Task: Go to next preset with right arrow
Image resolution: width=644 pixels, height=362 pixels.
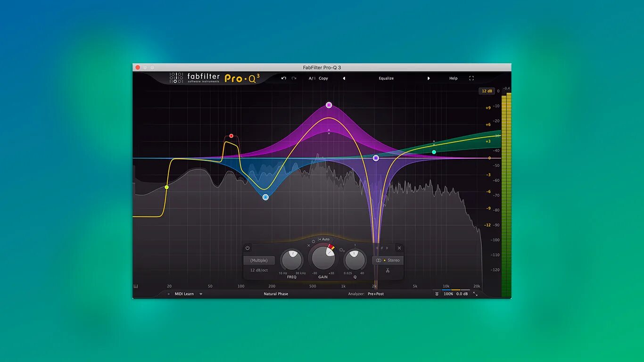Action: point(429,78)
